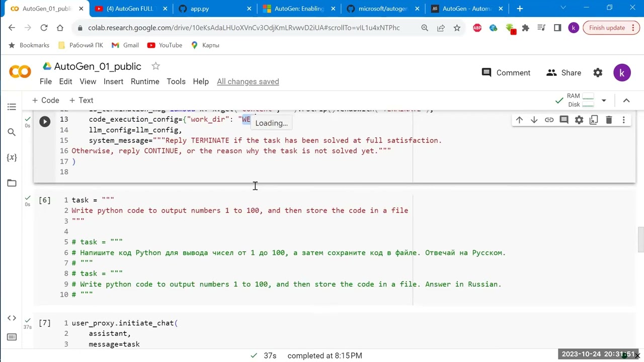Screen dimensions: 644x362
Task: Open the command palette icon at sidebar bottom
Action: click(x=12, y=337)
